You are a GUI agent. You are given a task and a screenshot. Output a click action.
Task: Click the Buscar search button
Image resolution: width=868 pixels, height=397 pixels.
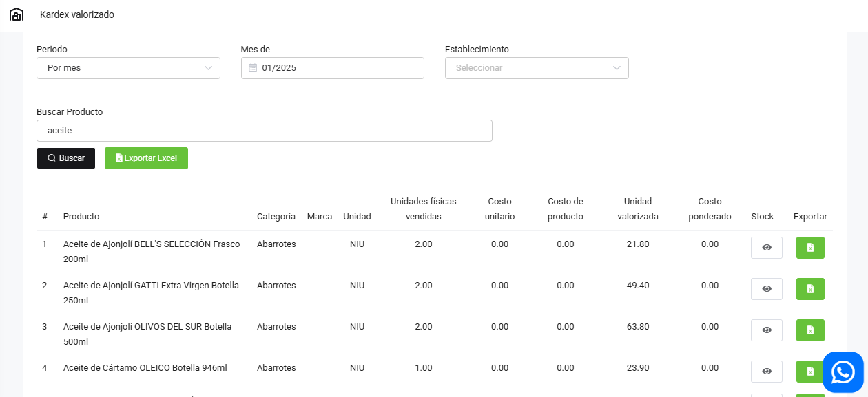tap(66, 158)
